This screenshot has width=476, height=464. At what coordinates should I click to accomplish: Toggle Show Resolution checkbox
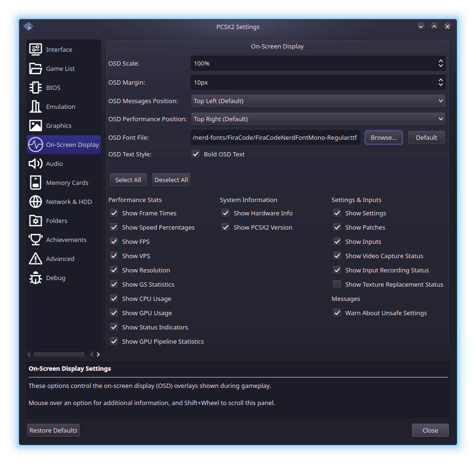coord(114,270)
